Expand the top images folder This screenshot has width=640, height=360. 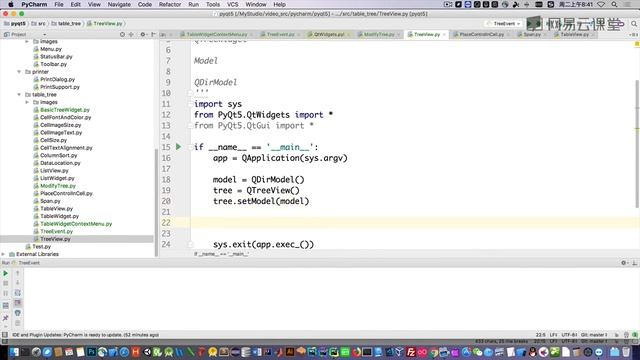tap(27, 42)
